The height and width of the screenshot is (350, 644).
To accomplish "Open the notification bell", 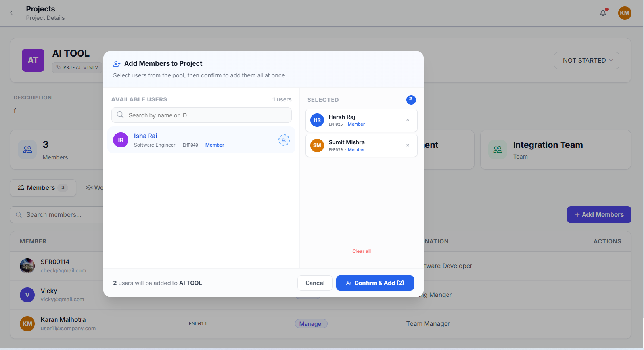I will click(603, 13).
